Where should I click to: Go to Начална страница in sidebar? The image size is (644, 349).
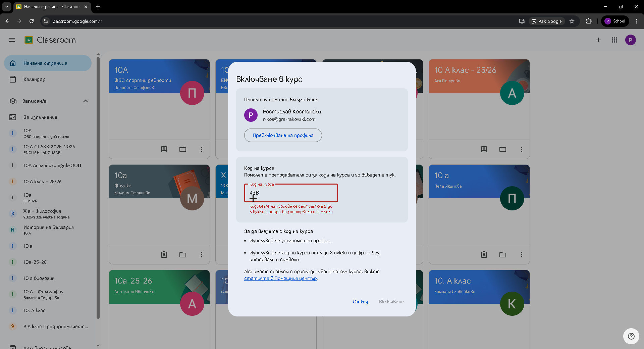48,63
